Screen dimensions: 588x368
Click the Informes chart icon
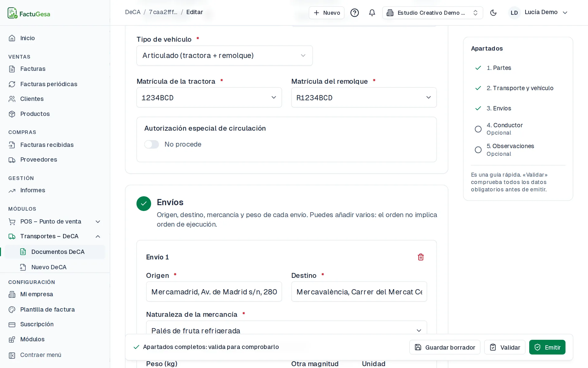[x=12, y=190]
